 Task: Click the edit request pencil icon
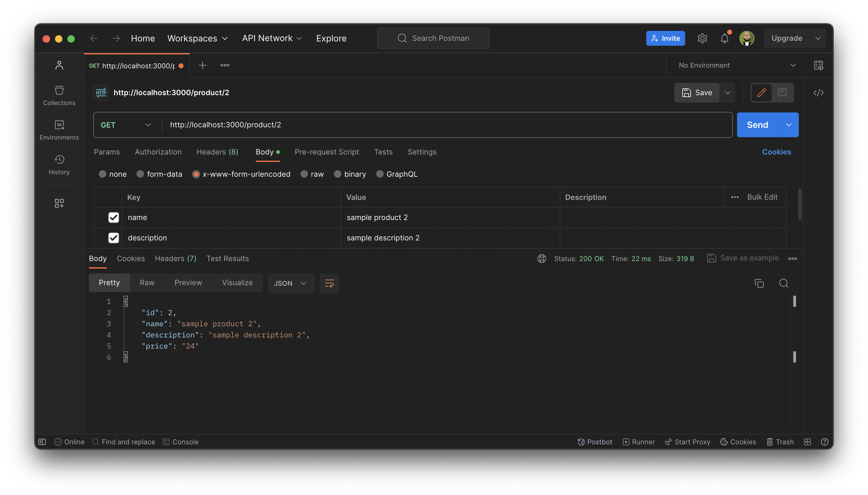761,92
